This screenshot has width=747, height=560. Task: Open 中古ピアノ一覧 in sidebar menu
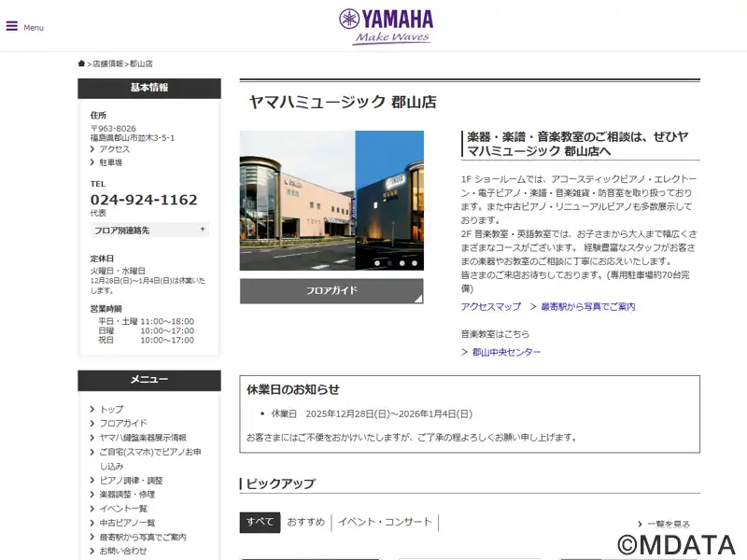127,523
